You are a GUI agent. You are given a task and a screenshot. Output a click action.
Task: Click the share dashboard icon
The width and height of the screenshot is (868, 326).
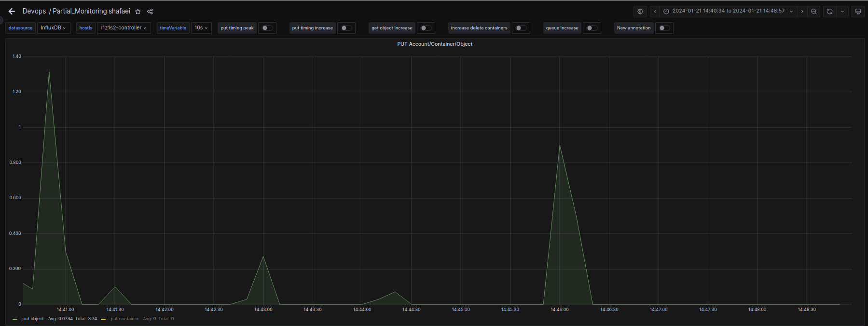coord(150,12)
